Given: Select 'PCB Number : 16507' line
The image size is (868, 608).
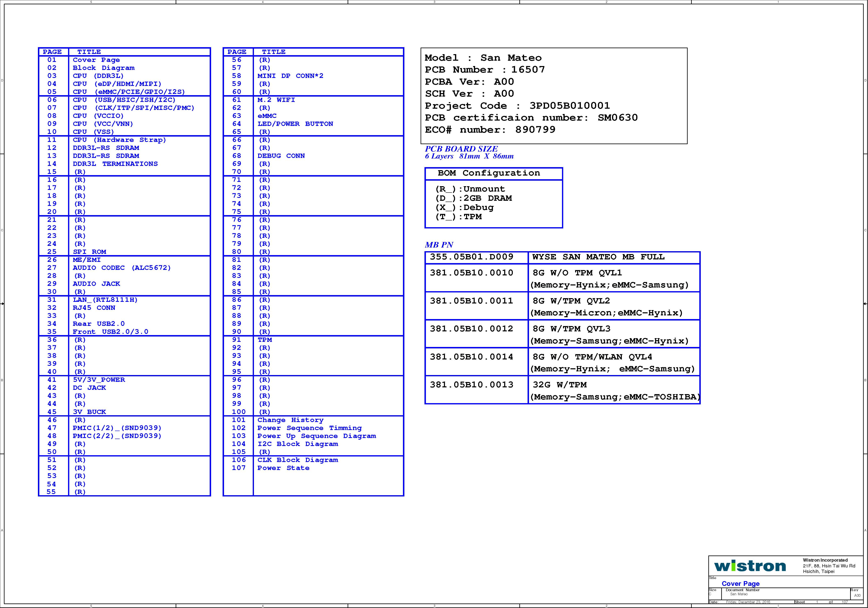Looking at the screenshot, I should [x=485, y=70].
